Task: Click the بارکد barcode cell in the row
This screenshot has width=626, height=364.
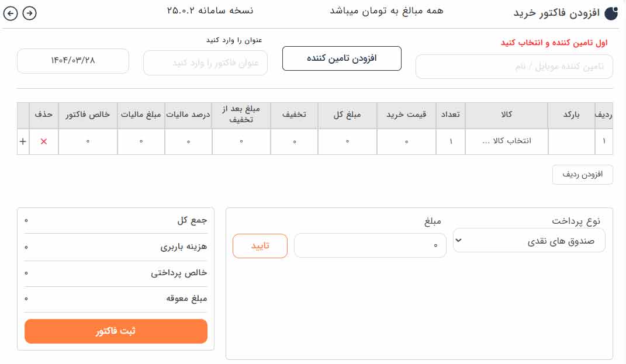Action: [571, 141]
